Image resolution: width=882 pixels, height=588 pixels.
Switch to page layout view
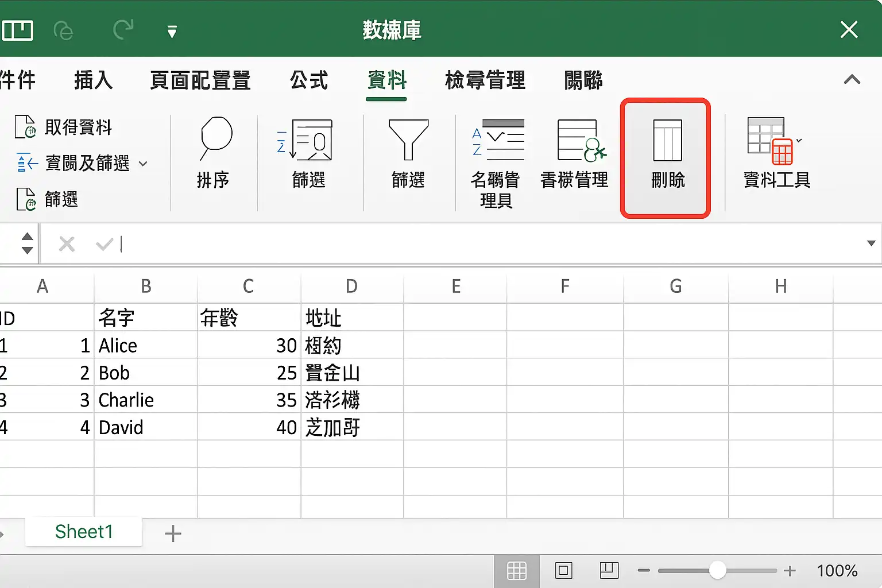coord(563,570)
